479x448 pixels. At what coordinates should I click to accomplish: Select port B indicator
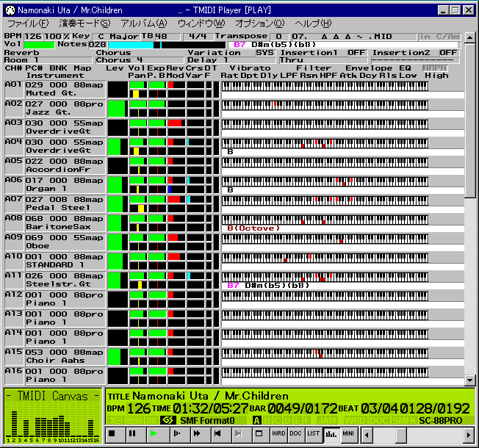(x=267, y=421)
